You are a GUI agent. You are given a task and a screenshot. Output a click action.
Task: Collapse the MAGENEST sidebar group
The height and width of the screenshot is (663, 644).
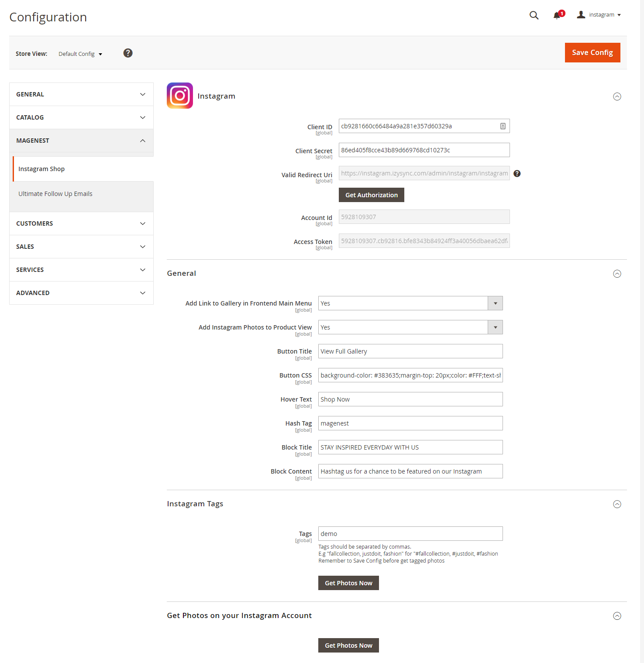point(81,141)
